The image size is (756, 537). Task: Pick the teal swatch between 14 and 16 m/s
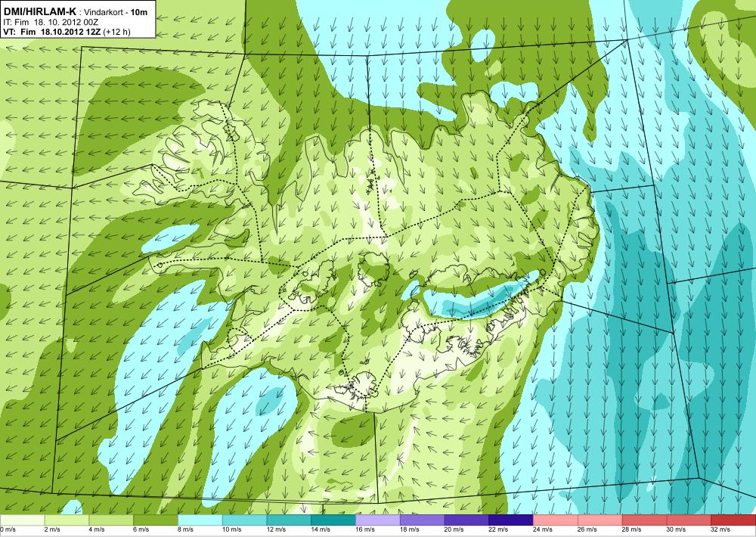[333, 520]
